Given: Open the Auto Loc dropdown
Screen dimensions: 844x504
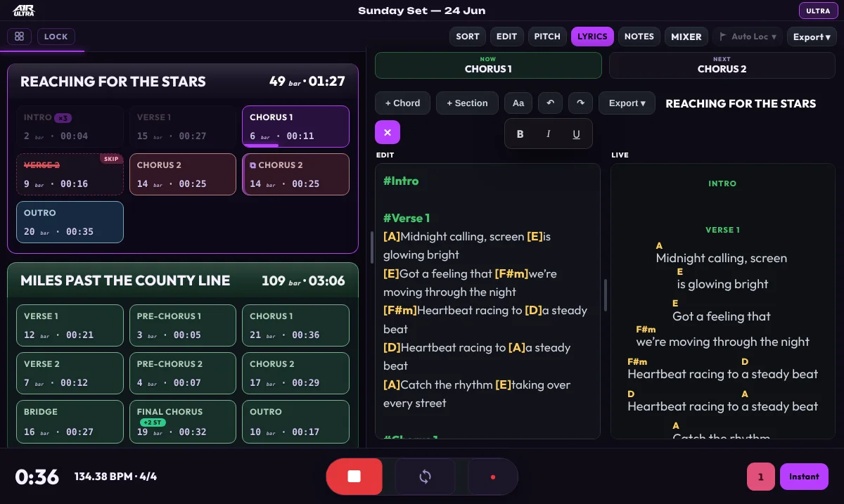Looking at the screenshot, I should coord(747,37).
